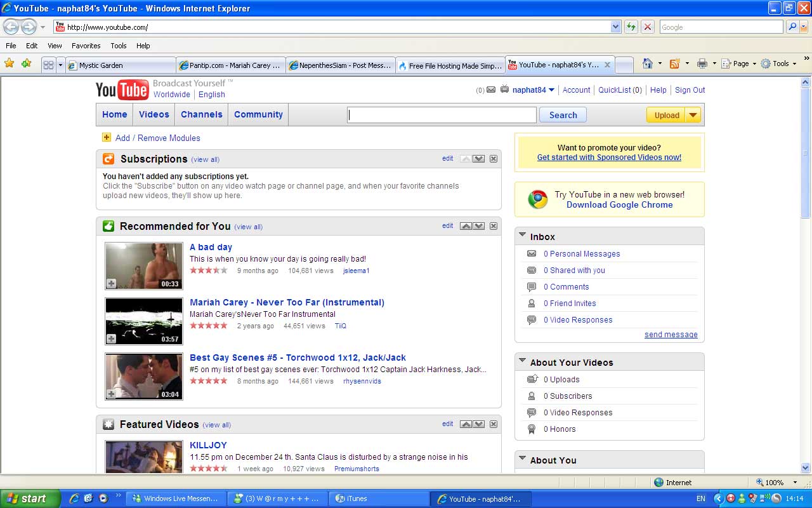Open the mail envelope icon near username
This screenshot has width=812, height=508.
[490, 90]
